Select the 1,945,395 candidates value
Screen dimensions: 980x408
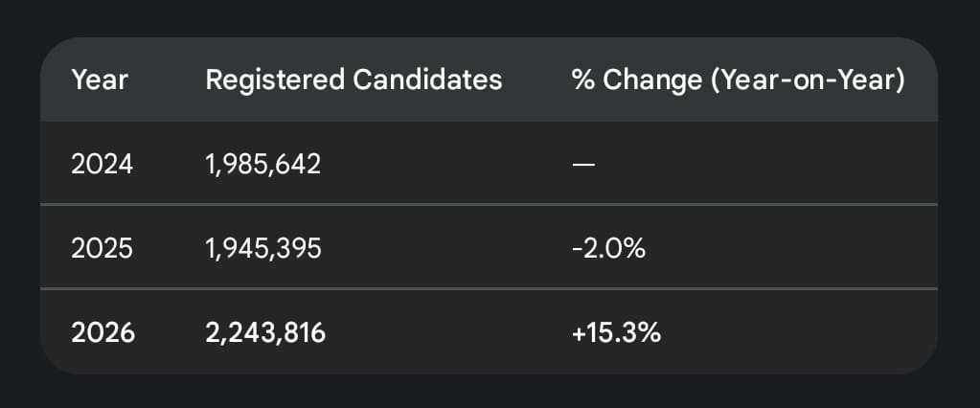263,249
